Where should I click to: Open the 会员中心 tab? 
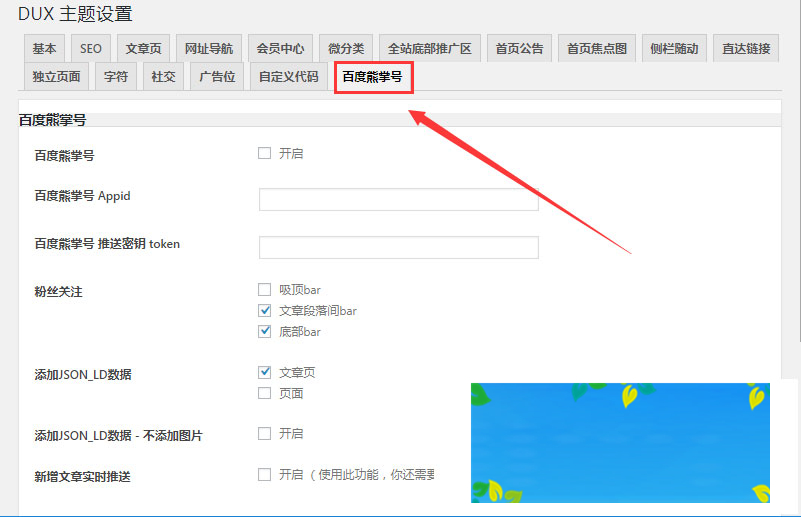click(280, 48)
